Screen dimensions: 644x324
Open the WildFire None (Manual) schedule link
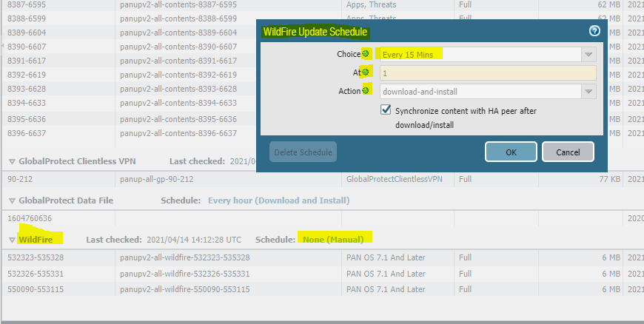pyautogui.click(x=333, y=240)
